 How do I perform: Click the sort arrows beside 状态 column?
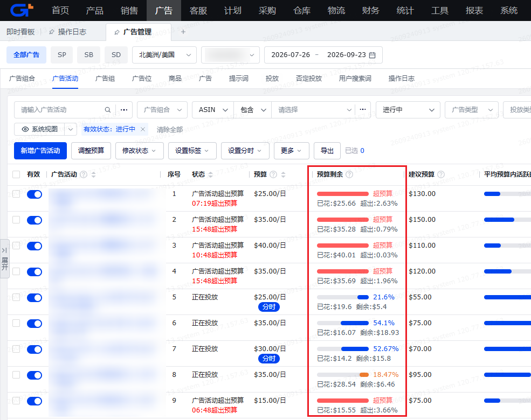tap(210, 174)
